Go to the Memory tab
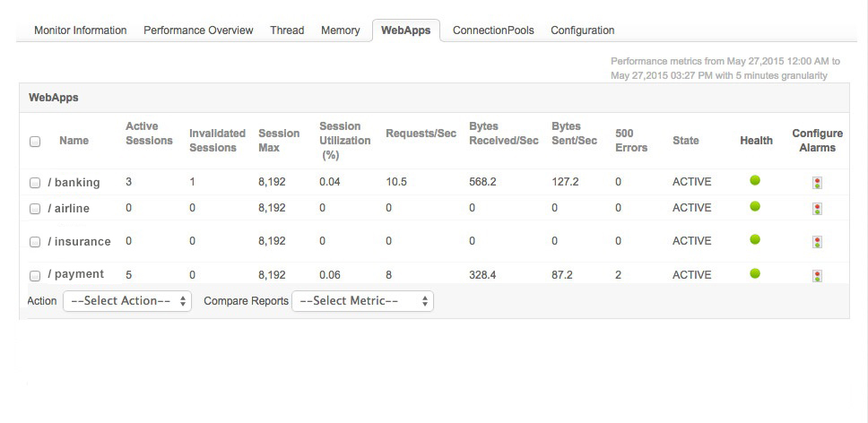Image resolution: width=868 pixels, height=423 pixels. [x=341, y=30]
